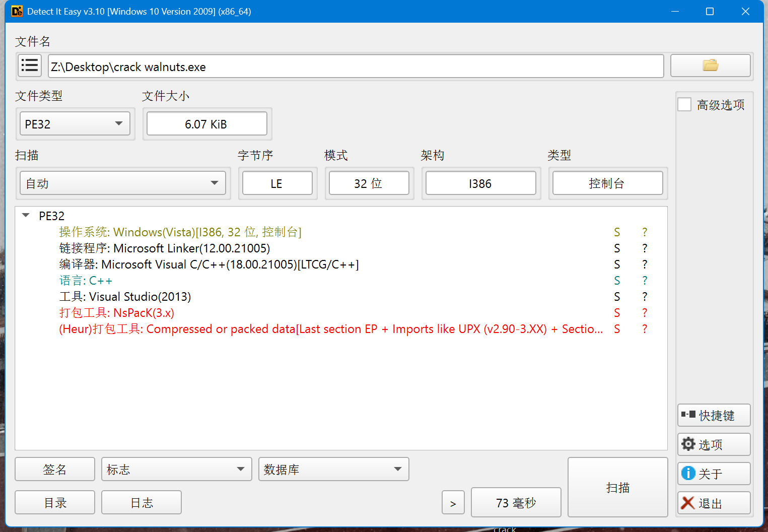Click the I386 architecture button

point(481,183)
